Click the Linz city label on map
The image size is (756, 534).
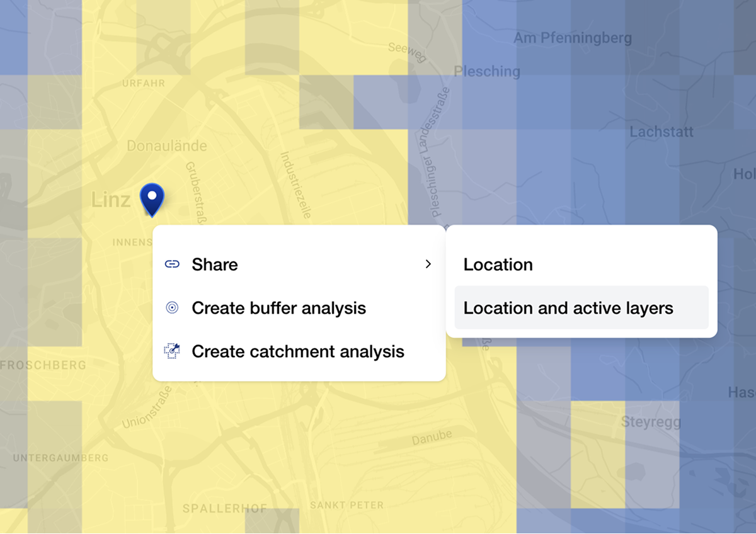point(111,200)
